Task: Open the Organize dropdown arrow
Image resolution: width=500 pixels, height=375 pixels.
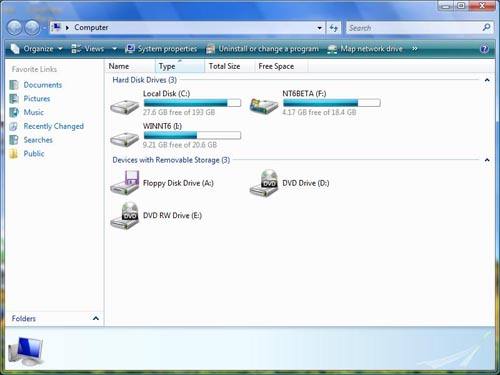Action: coord(60,49)
